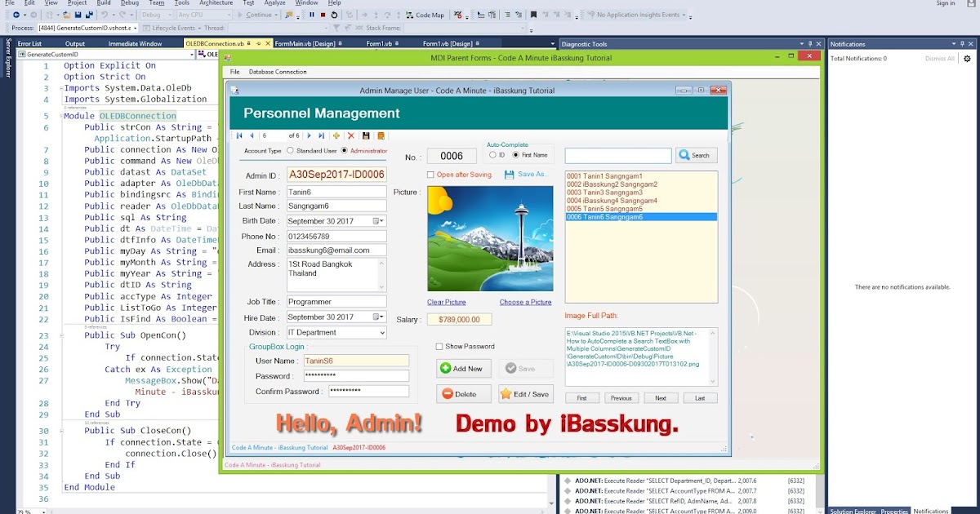This screenshot has width=980, height=514.
Task: Jump to the last record arrow icon
Action: (x=322, y=135)
